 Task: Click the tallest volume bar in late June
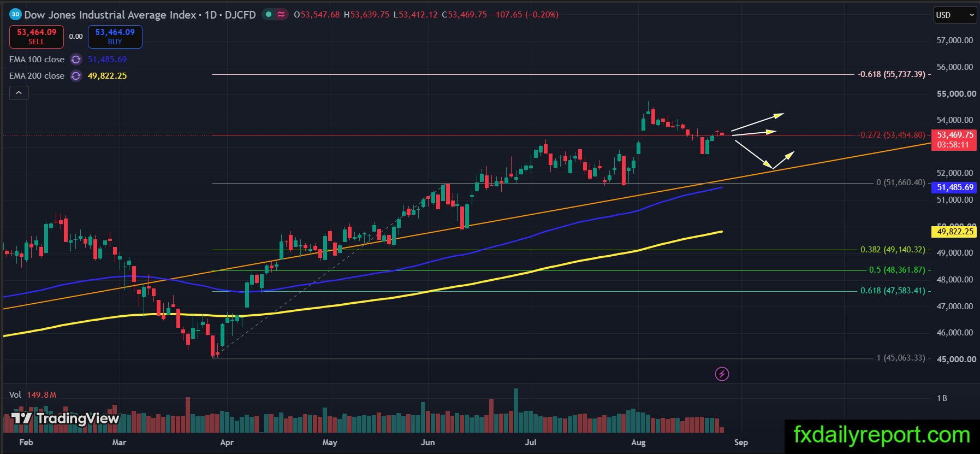click(515, 411)
